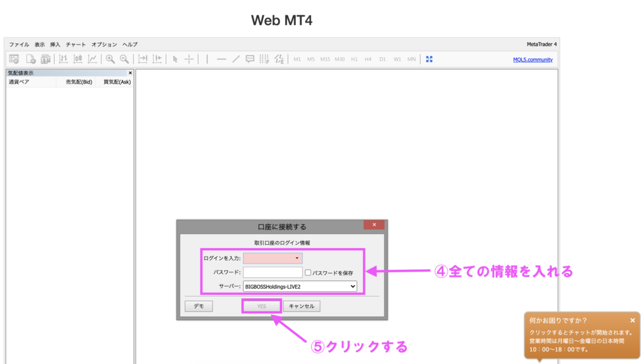This screenshot has height=364, width=643.
Task: Select the Trendline drawing tool
Action: (236, 59)
